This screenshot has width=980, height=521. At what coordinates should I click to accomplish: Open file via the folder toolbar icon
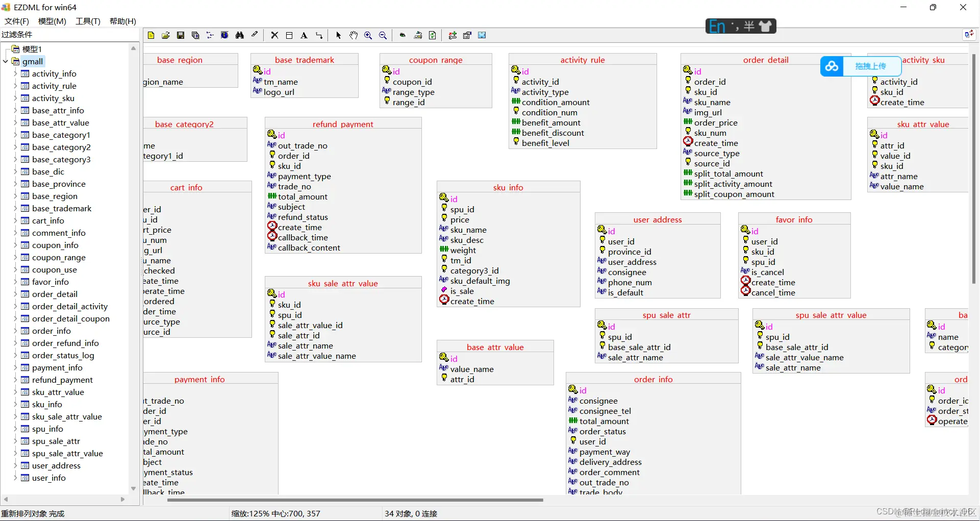pyautogui.click(x=166, y=35)
